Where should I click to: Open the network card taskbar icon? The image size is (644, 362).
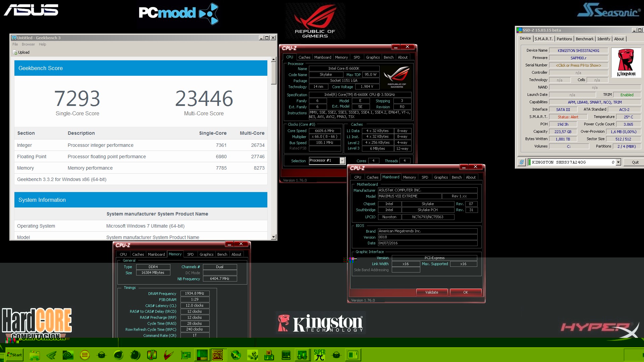[185, 355]
